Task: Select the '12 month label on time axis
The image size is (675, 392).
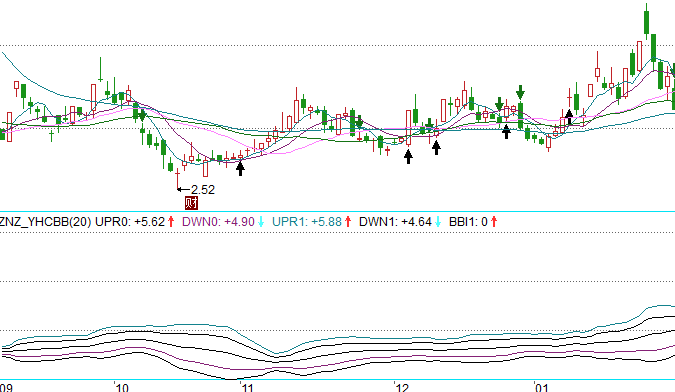Action: tap(401, 388)
